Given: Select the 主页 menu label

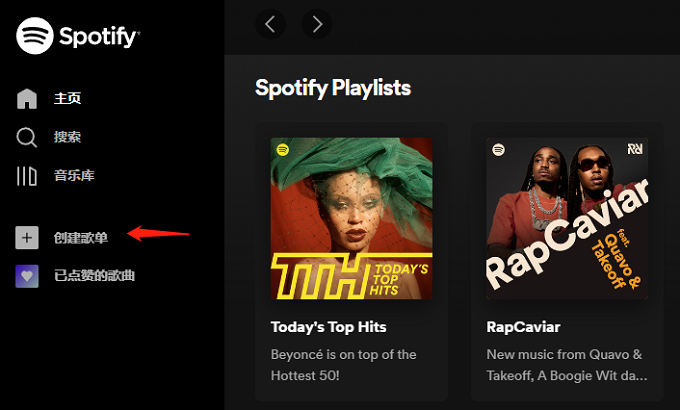Looking at the screenshot, I should pyautogui.click(x=67, y=98).
